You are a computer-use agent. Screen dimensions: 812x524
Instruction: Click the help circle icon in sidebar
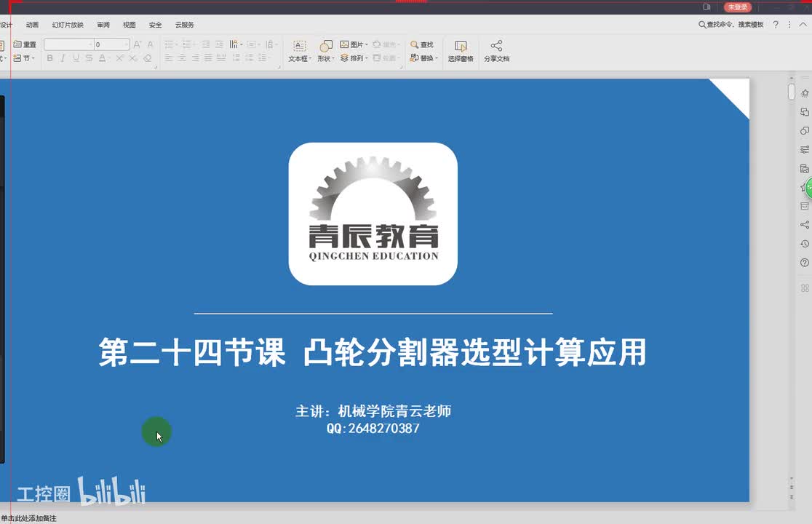804,263
